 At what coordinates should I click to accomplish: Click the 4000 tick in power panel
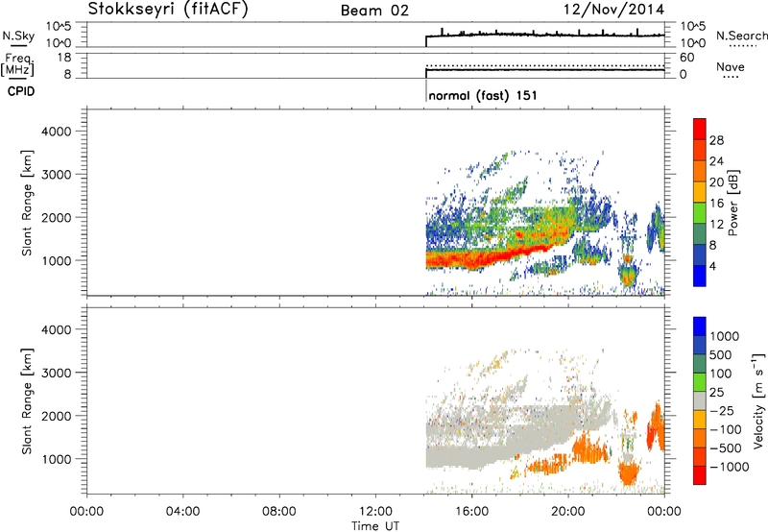[57, 132]
